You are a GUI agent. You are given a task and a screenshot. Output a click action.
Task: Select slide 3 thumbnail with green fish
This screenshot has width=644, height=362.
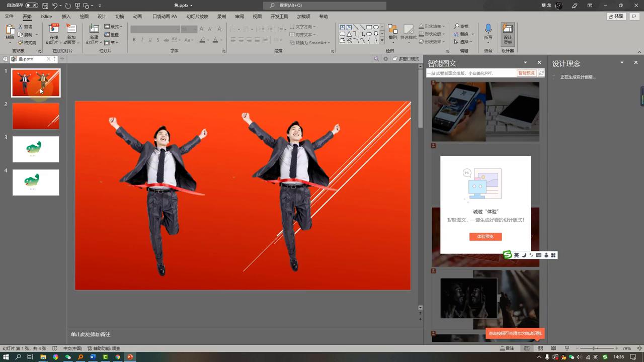click(36, 149)
